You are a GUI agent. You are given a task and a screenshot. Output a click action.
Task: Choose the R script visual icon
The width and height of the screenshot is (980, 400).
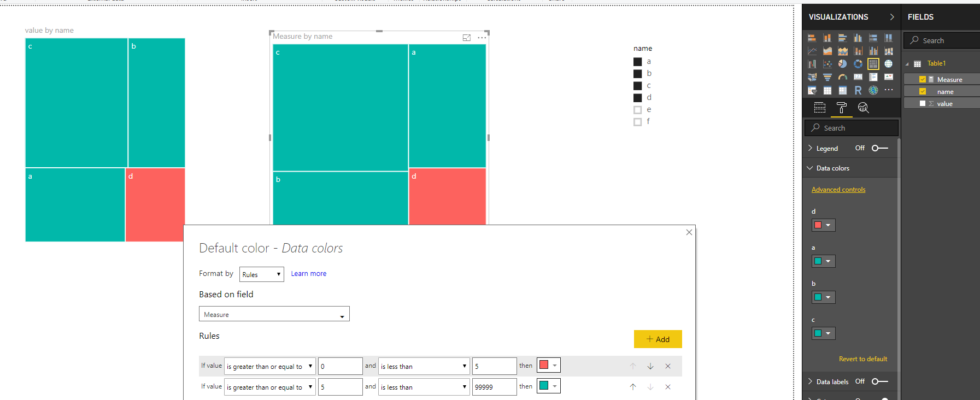pyautogui.click(x=858, y=90)
